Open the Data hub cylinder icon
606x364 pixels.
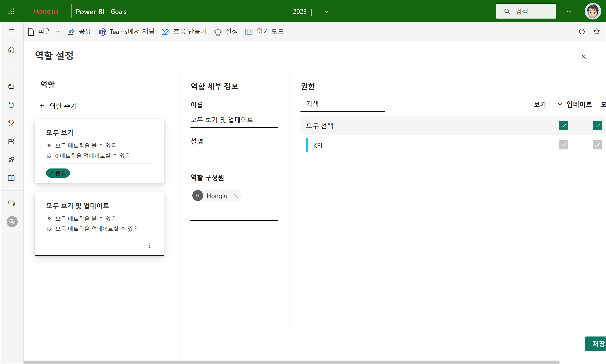pyautogui.click(x=11, y=105)
